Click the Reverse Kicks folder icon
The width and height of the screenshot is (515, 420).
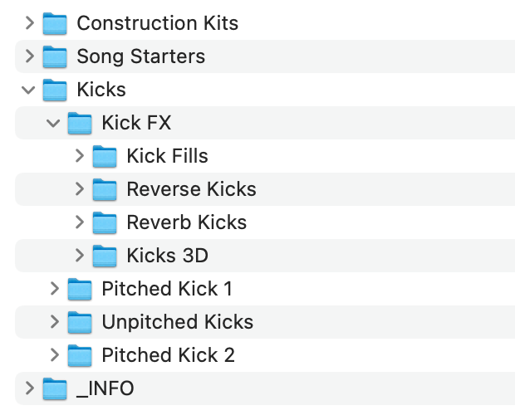click(105, 189)
